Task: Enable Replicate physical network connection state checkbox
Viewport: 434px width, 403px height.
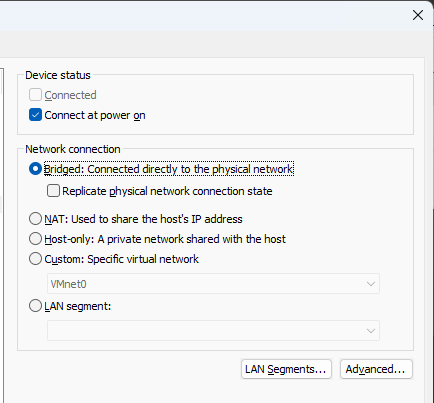Action: coord(53,191)
